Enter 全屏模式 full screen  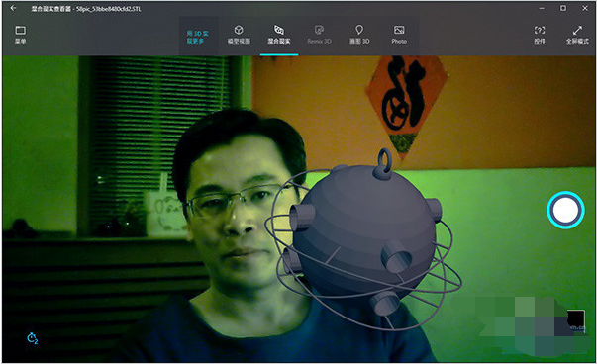577,35
